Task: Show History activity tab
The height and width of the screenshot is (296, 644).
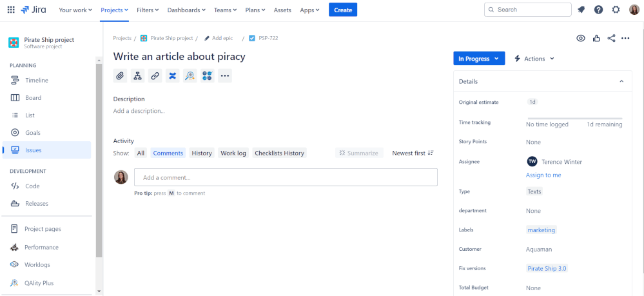Action: pyautogui.click(x=202, y=153)
